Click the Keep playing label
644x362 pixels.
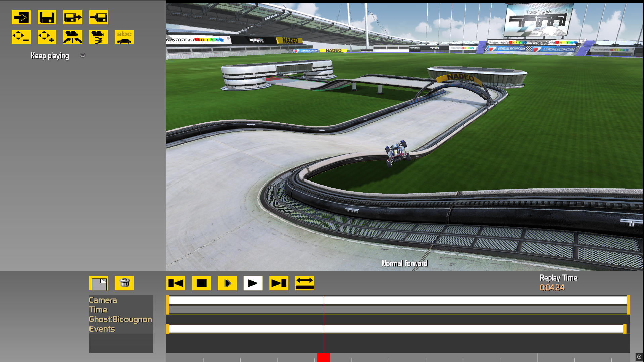pos(50,56)
